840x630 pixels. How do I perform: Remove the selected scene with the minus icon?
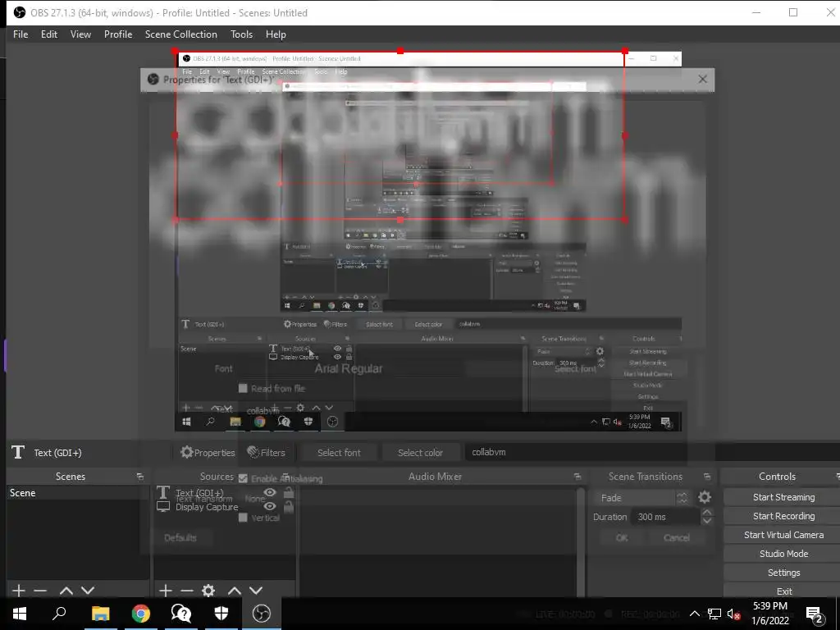40,591
